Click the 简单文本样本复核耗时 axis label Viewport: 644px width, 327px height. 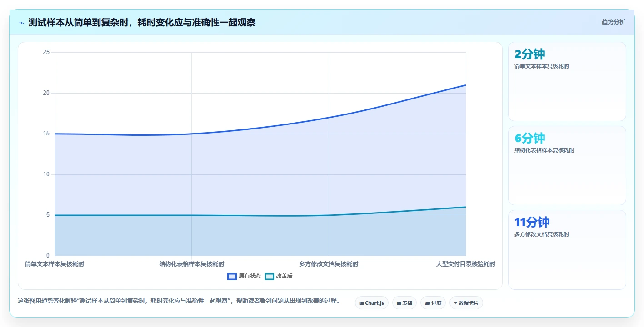pyautogui.click(x=55, y=264)
